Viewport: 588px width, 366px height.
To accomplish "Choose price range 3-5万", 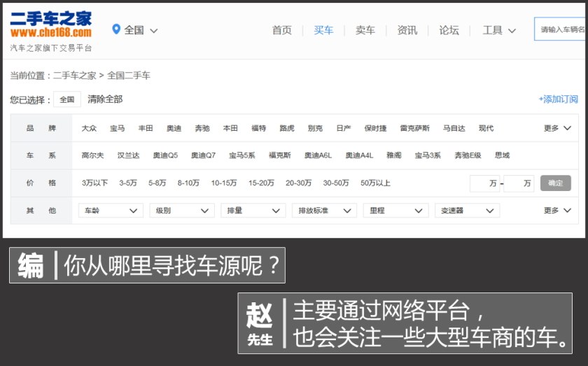I will coord(128,183).
